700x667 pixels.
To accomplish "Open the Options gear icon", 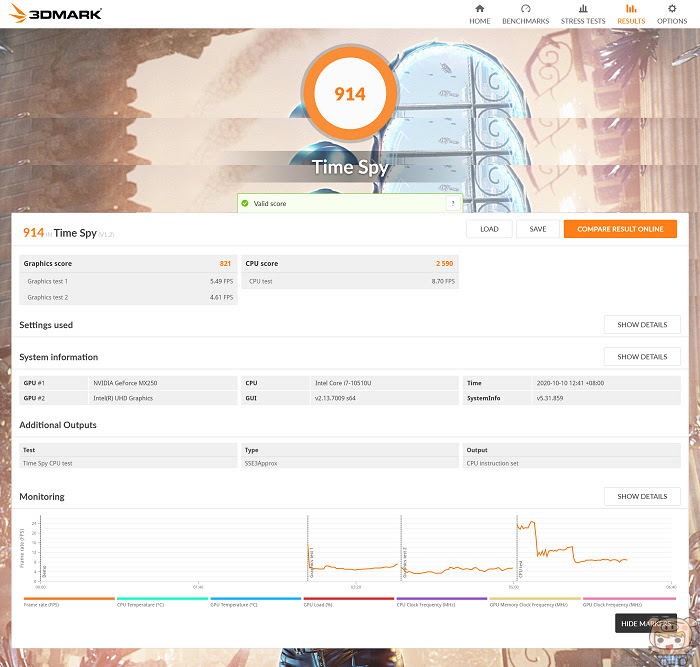I will [x=672, y=8].
